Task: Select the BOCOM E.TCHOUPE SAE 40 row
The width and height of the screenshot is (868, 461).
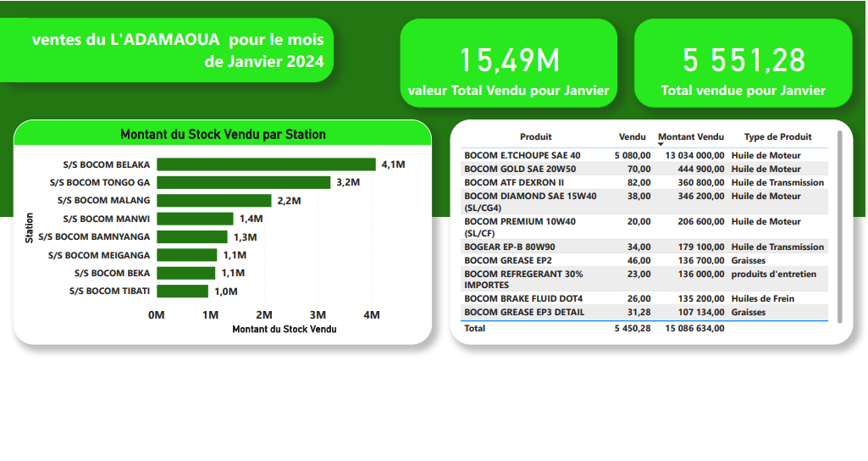Action: pyautogui.click(x=644, y=156)
